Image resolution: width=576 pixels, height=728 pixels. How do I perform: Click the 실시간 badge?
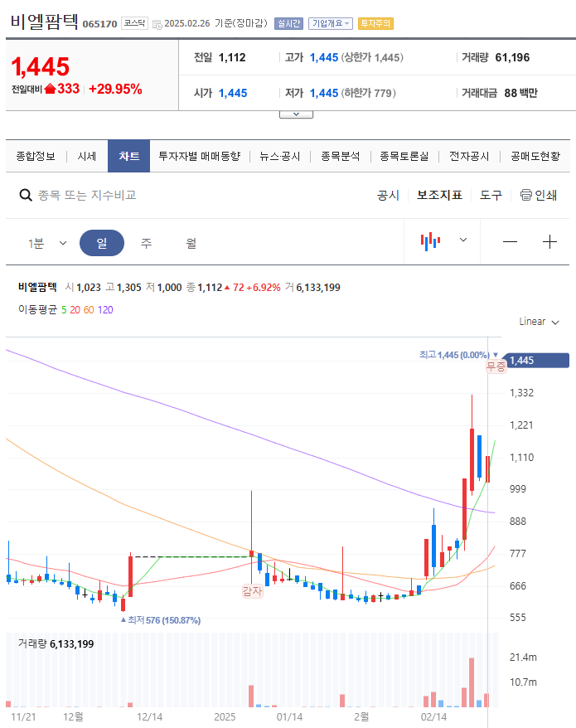tap(288, 23)
